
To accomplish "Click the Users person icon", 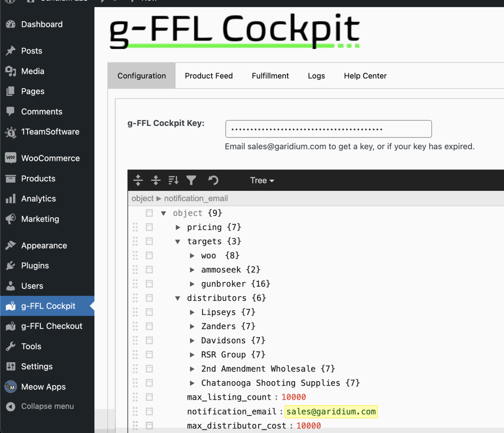I will pyautogui.click(x=11, y=286).
